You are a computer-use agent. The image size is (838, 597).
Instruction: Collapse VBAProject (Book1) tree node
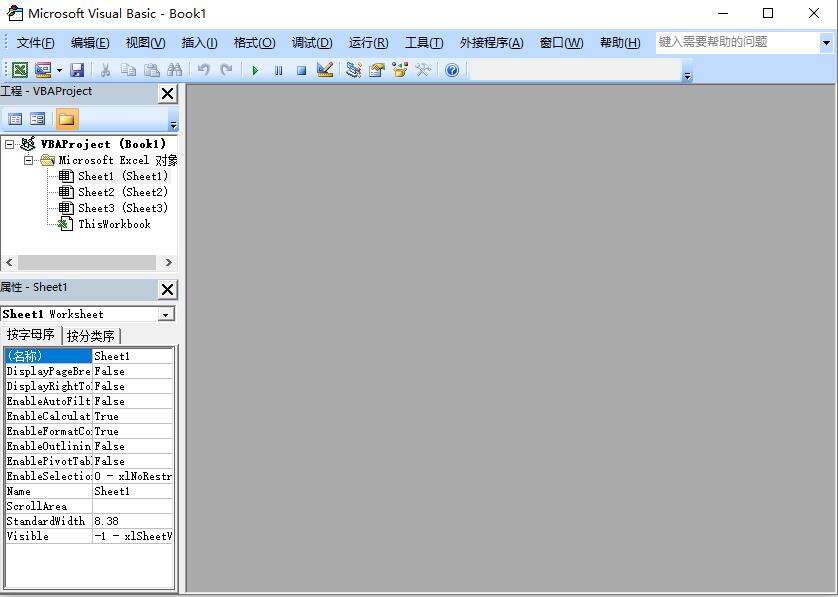[10, 144]
